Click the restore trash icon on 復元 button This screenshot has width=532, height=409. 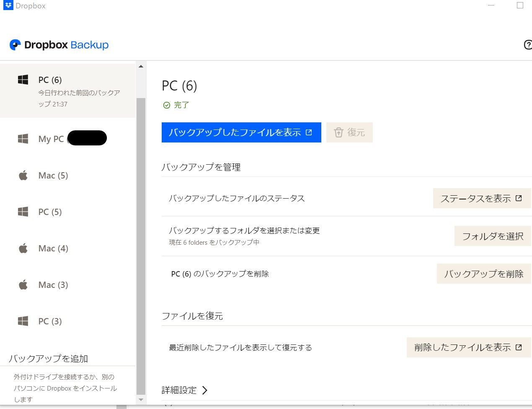pyautogui.click(x=339, y=132)
